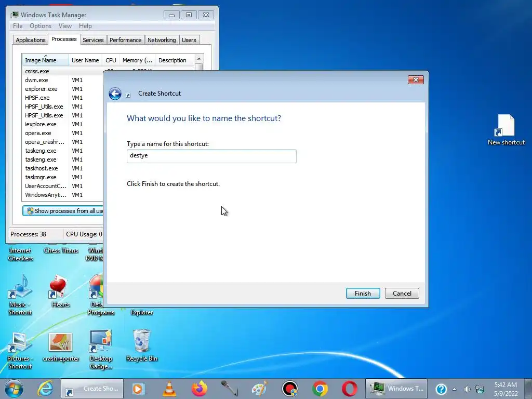Viewport: 532px width, 399px height.
Task: Open Windows Media Player taskbar icon
Action: 138,389
